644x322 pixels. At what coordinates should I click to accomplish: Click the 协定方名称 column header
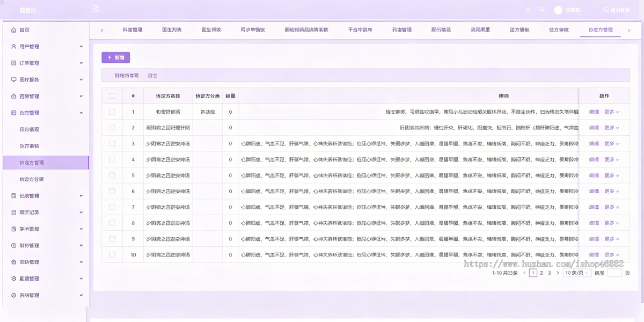click(x=168, y=96)
